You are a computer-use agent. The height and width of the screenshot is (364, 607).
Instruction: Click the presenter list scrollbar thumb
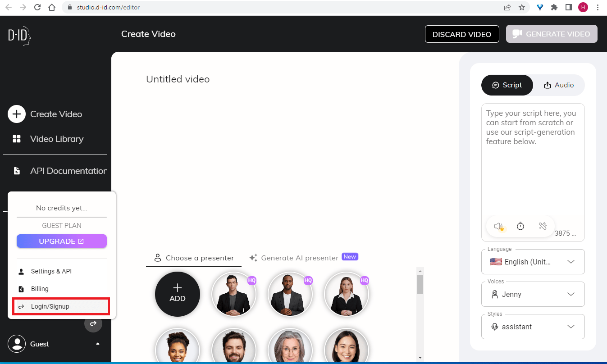tap(420, 284)
